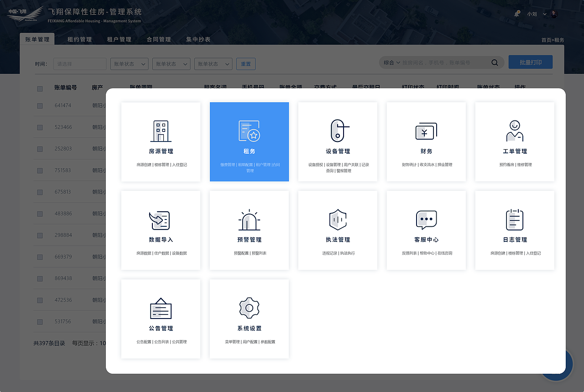The width and height of the screenshot is (584, 392).
Task: Check the row for bill 483886
Action: pos(40,214)
